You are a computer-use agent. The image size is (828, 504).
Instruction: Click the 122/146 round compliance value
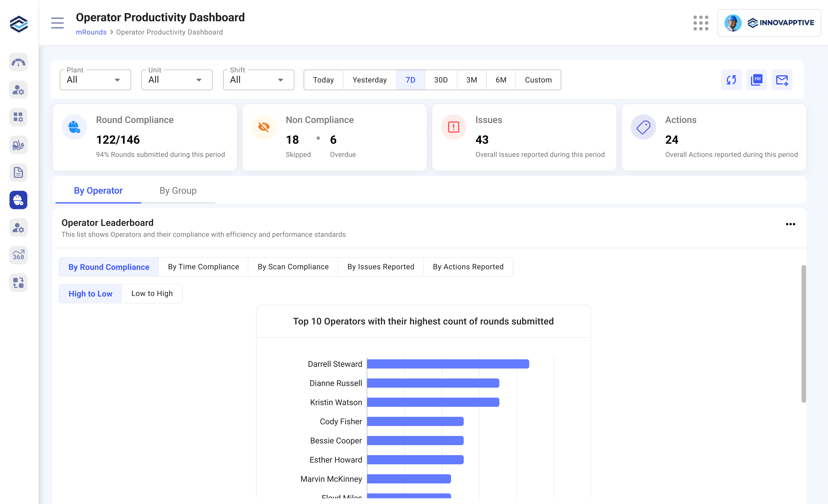point(118,140)
